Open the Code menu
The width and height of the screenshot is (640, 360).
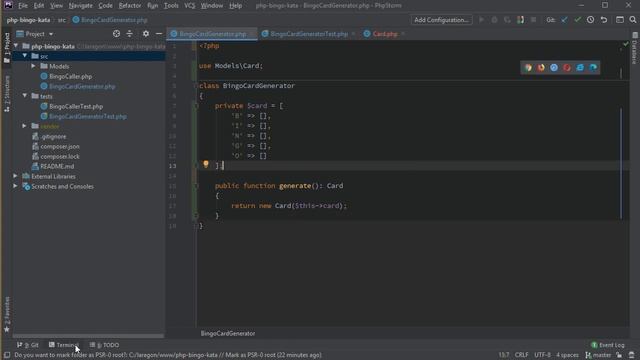(105, 6)
